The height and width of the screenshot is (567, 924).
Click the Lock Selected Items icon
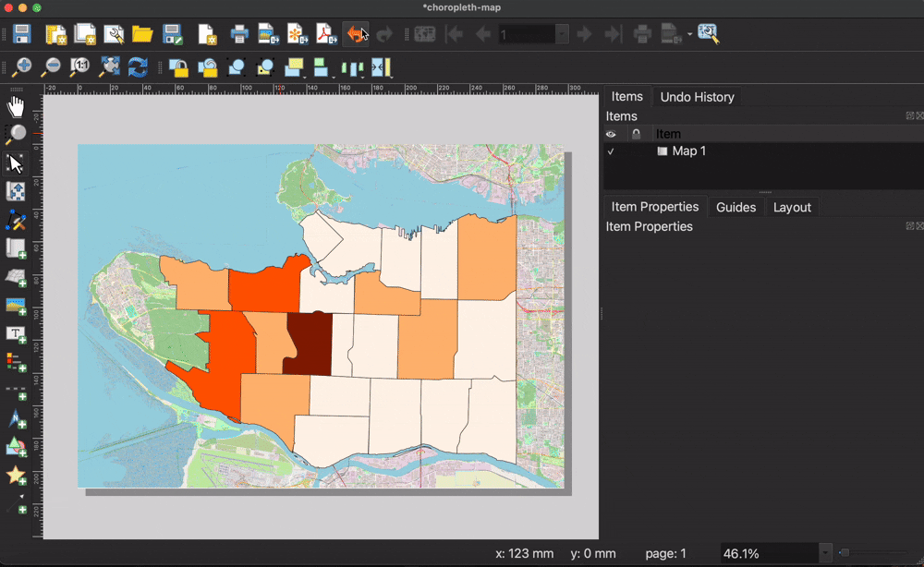(178, 67)
